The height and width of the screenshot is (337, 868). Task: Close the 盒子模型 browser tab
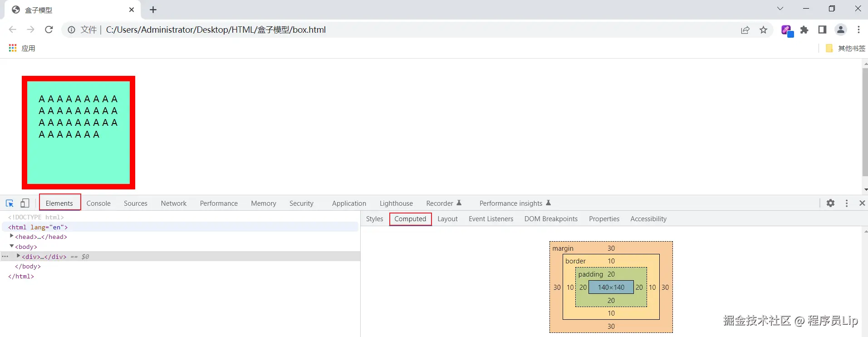pyautogui.click(x=132, y=10)
